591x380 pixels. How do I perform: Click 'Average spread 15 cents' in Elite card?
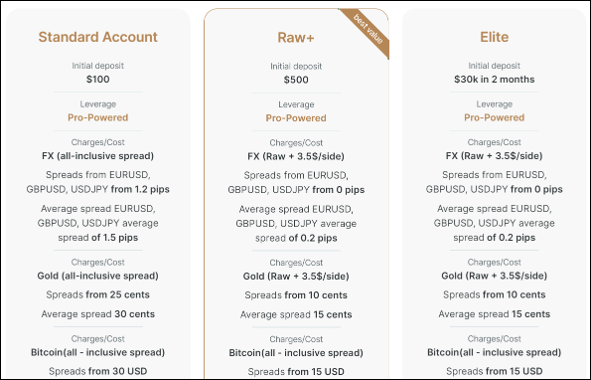[x=494, y=314]
